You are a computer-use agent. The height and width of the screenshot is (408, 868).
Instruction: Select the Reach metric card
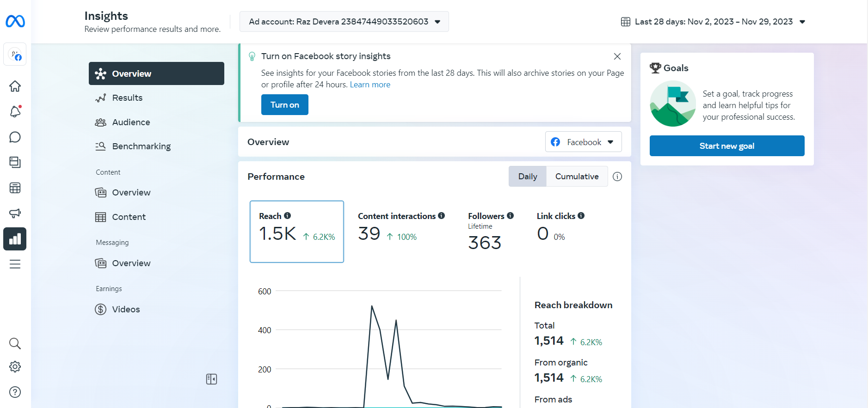click(x=296, y=231)
